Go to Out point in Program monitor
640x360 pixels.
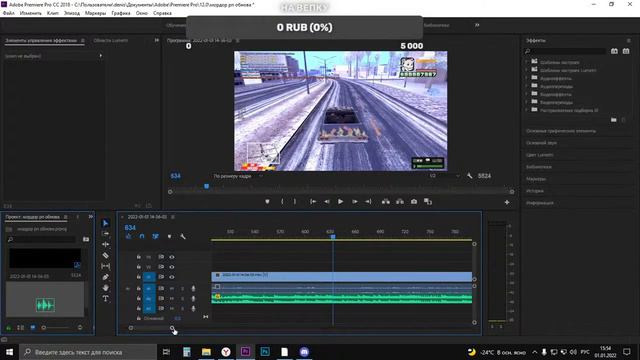368,202
